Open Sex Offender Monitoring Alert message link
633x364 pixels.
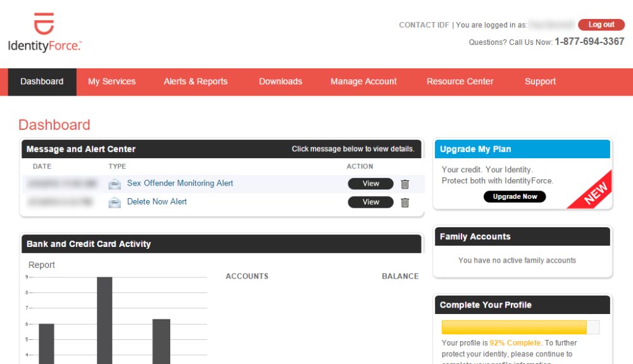coord(180,183)
